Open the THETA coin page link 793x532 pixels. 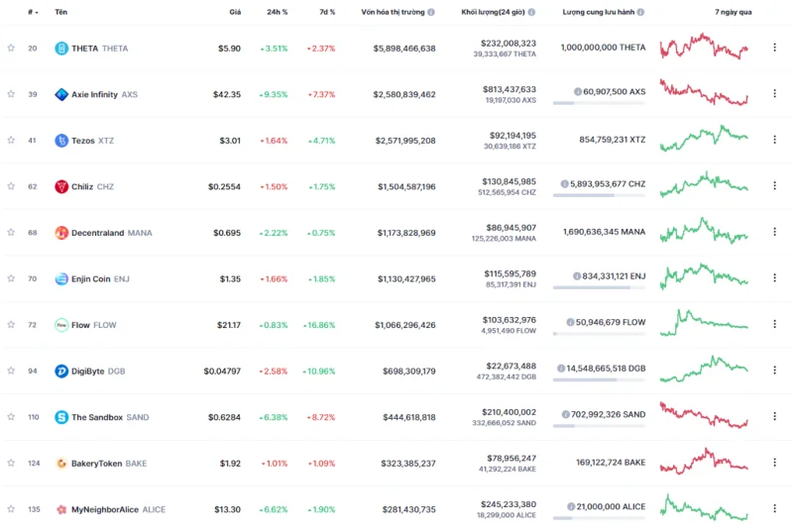click(x=100, y=49)
